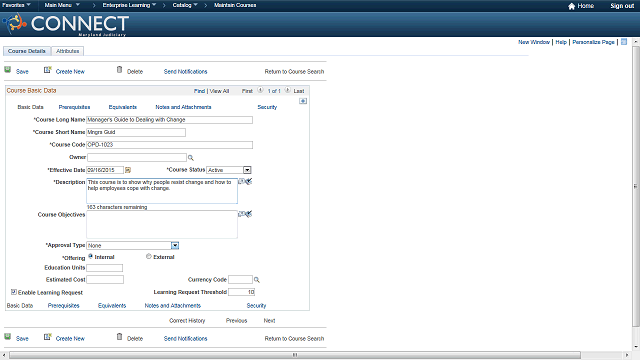Open the Course Status dropdown
Image resolution: width=640 pixels, height=360 pixels.
(247, 170)
